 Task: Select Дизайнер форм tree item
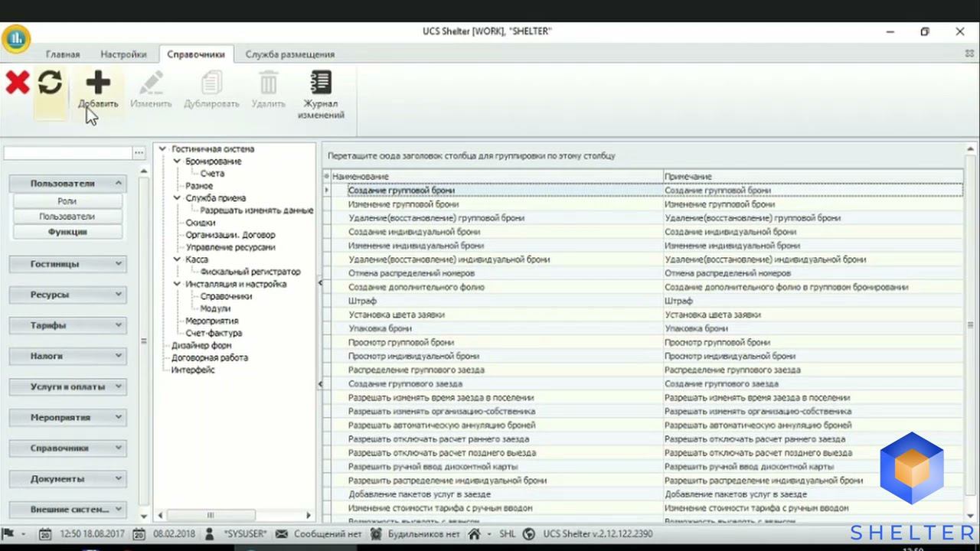201,345
